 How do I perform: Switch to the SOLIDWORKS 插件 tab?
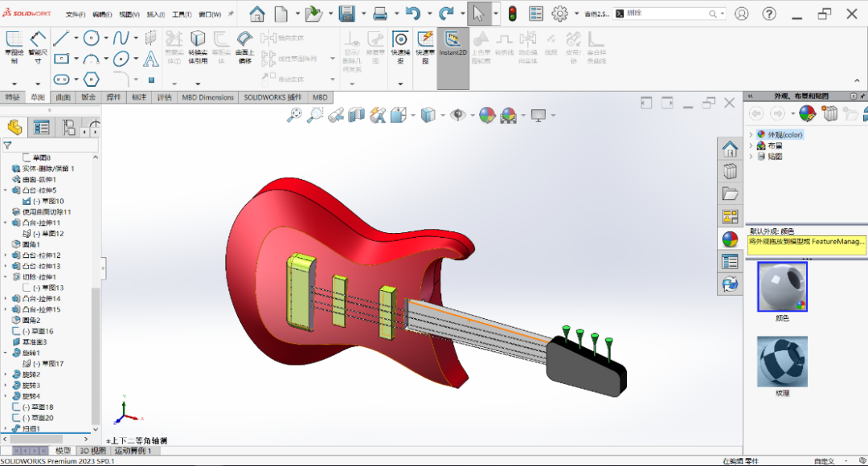273,97
